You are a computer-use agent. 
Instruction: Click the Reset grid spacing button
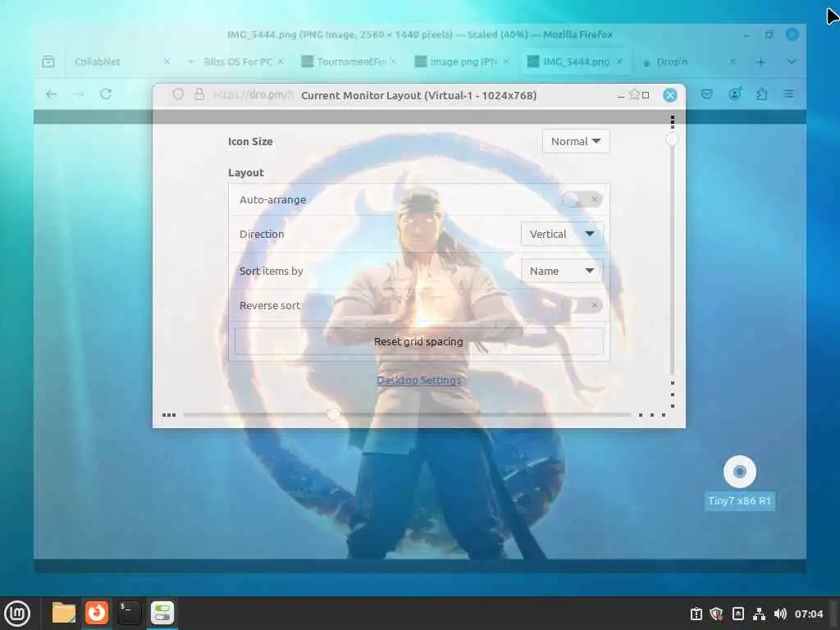(x=419, y=342)
